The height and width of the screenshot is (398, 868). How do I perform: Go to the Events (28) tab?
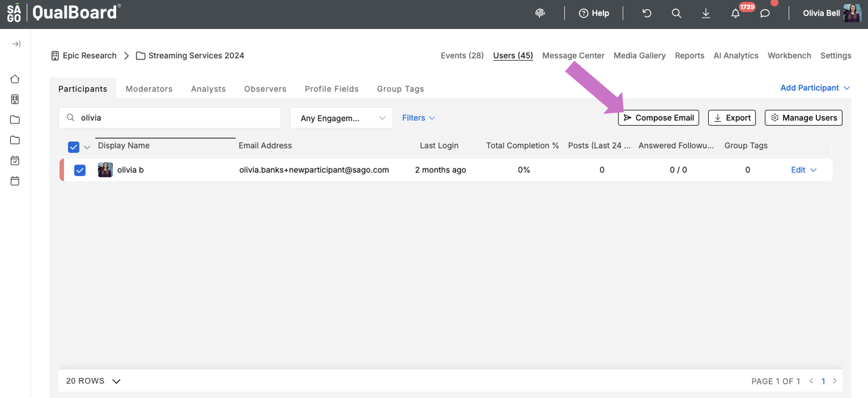coord(462,55)
